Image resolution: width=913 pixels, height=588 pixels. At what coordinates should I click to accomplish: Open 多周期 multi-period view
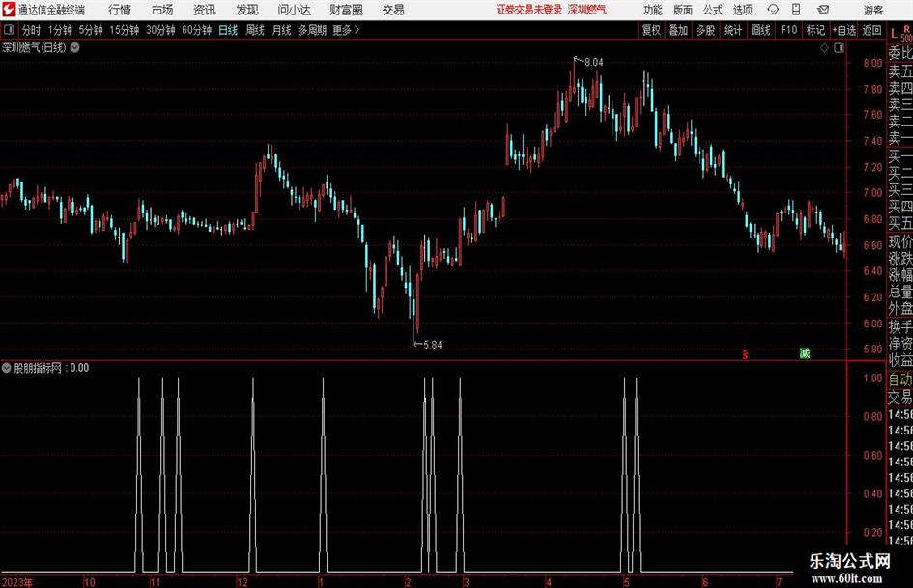pos(312,30)
